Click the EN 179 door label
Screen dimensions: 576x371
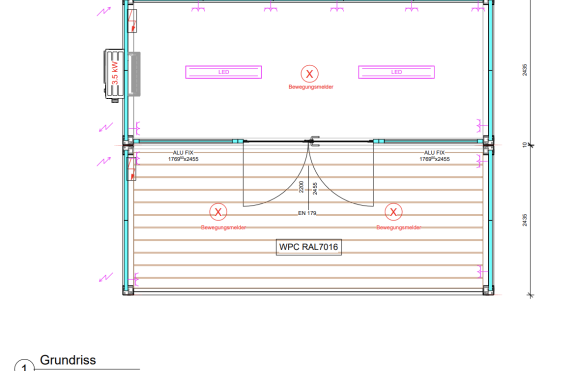pos(307,213)
